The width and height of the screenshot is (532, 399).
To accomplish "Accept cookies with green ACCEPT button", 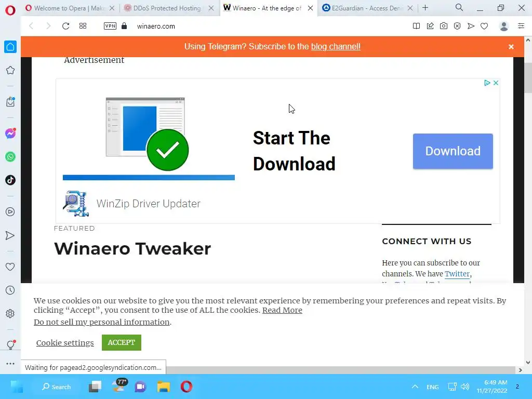I will point(122,342).
